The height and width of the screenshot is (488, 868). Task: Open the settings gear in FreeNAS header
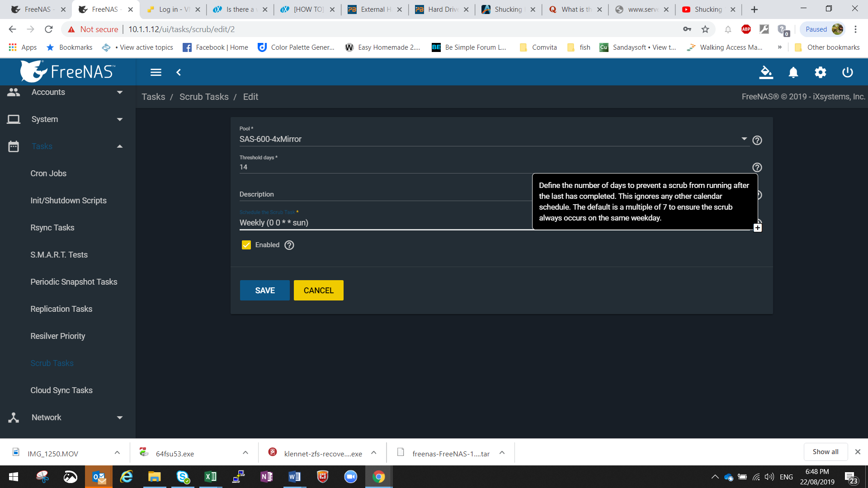point(820,72)
